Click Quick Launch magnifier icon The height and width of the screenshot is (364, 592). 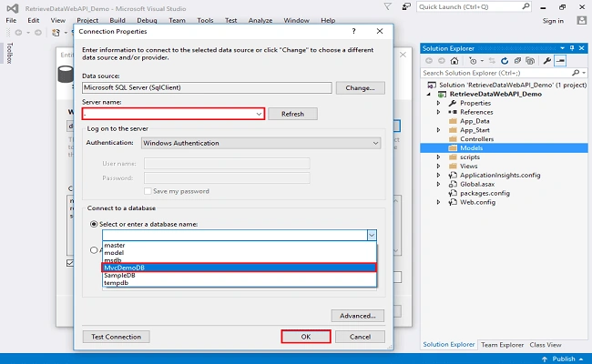526,6
